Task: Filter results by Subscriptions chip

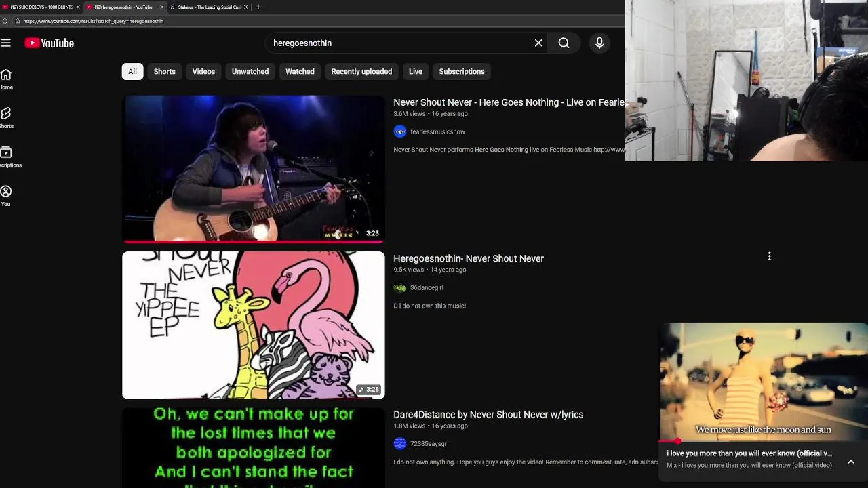Action: coord(462,71)
